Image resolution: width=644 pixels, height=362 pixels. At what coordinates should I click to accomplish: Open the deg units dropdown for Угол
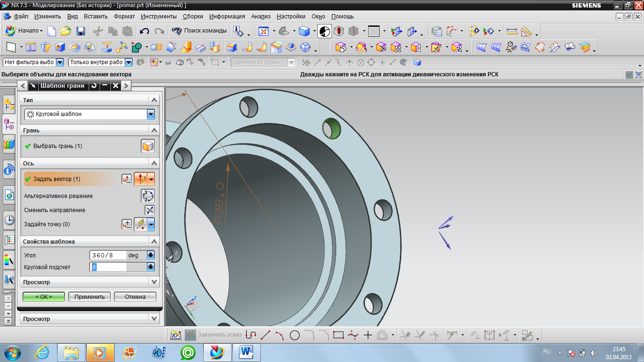point(150,255)
